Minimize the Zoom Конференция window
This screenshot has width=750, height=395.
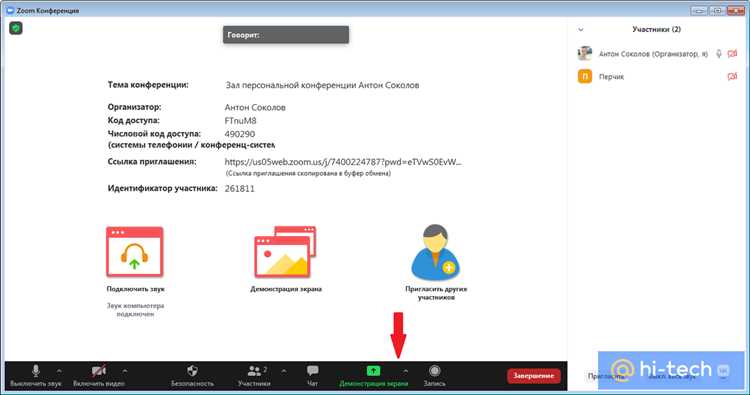699,11
